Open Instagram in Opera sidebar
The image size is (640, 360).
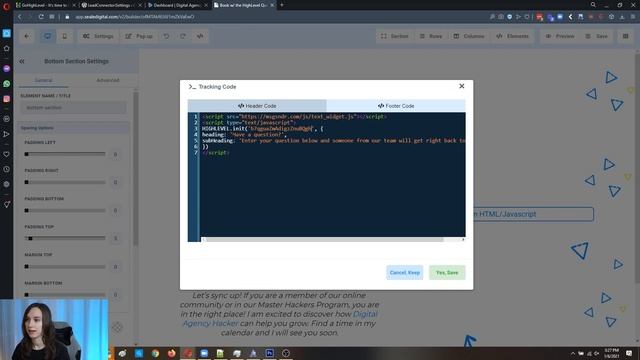pyautogui.click(x=7, y=99)
